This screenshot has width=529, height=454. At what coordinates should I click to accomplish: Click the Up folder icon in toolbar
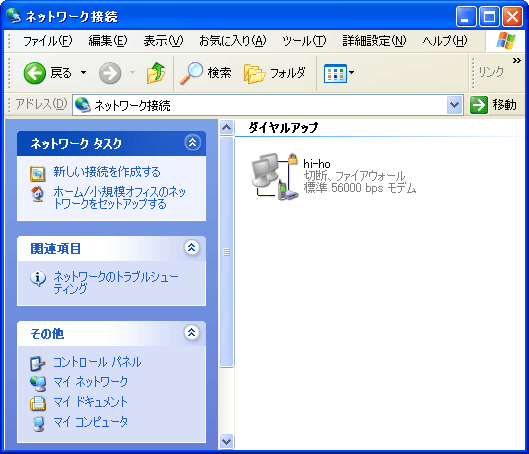(156, 73)
